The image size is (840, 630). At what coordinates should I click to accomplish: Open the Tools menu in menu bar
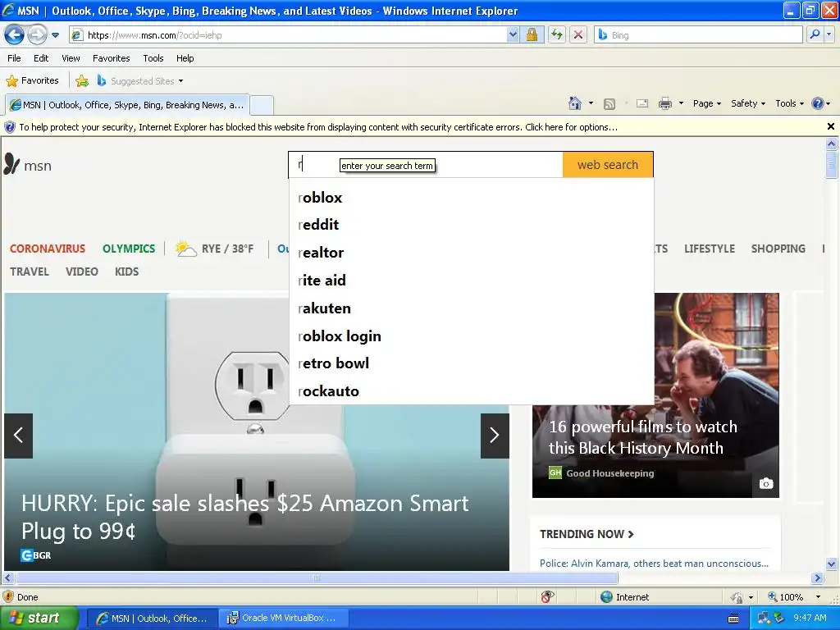[153, 58]
